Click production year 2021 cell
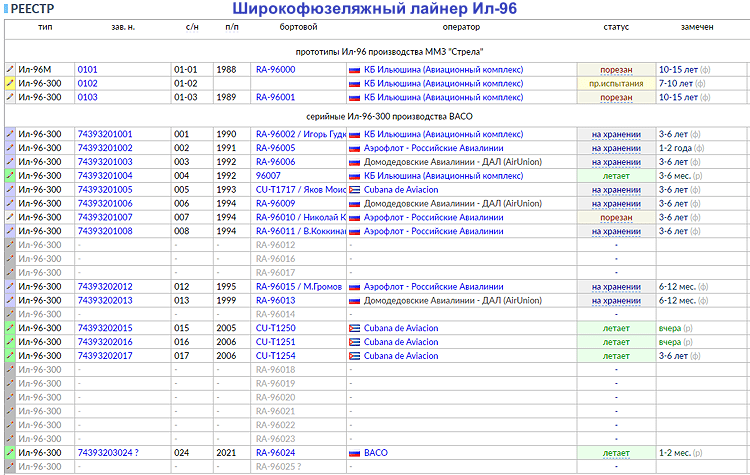This screenshot has width=750, height=475. pyautogui.click(x=226, y=453)
